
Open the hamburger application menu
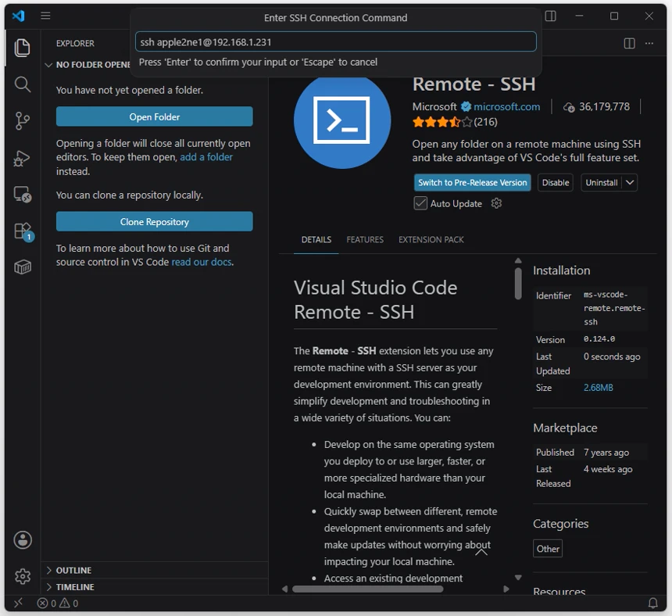coord(45,16)
